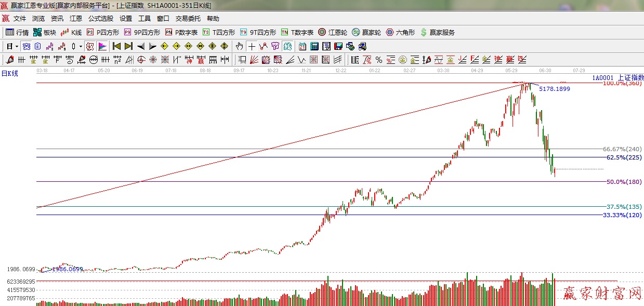Click the P四方形 toolbar button
The height and width of the screenshot is (306, 644).
[x=102, y=32]
